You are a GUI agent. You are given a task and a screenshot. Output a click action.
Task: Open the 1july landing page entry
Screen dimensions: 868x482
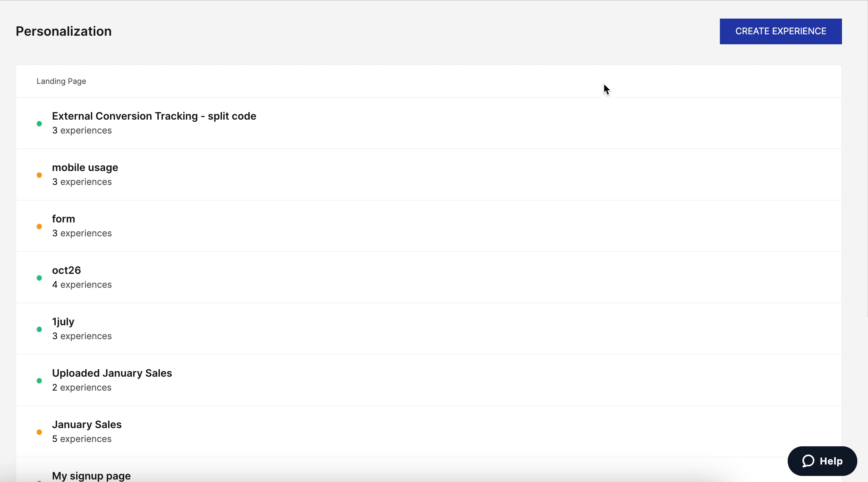pyautogui.click(x=429, y=329)
